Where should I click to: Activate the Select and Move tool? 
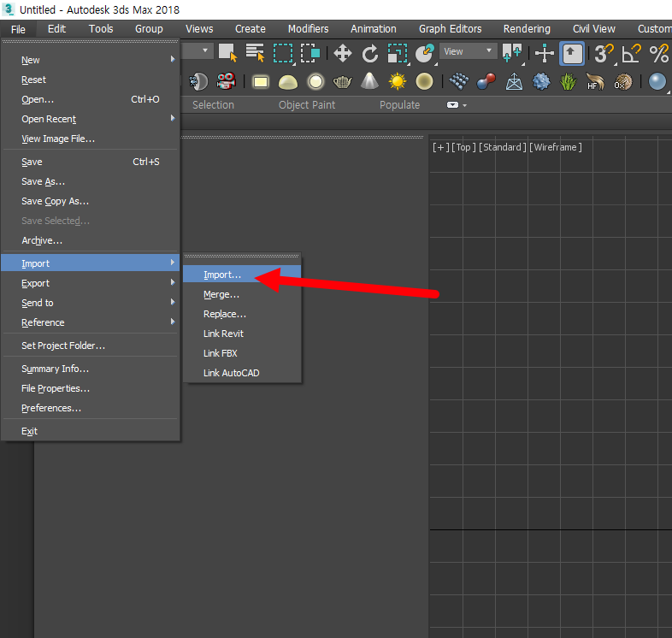pos(343,54)
